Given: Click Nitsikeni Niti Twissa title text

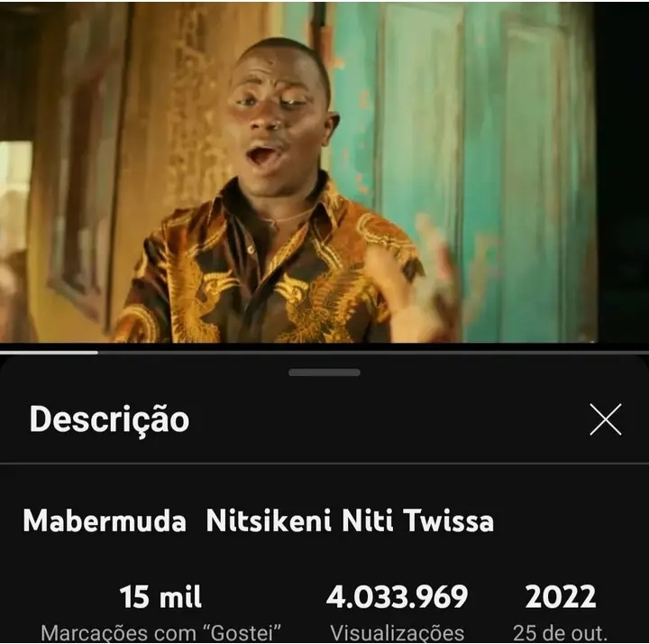Looking at the screenshot, I should [x=350, y=520].
